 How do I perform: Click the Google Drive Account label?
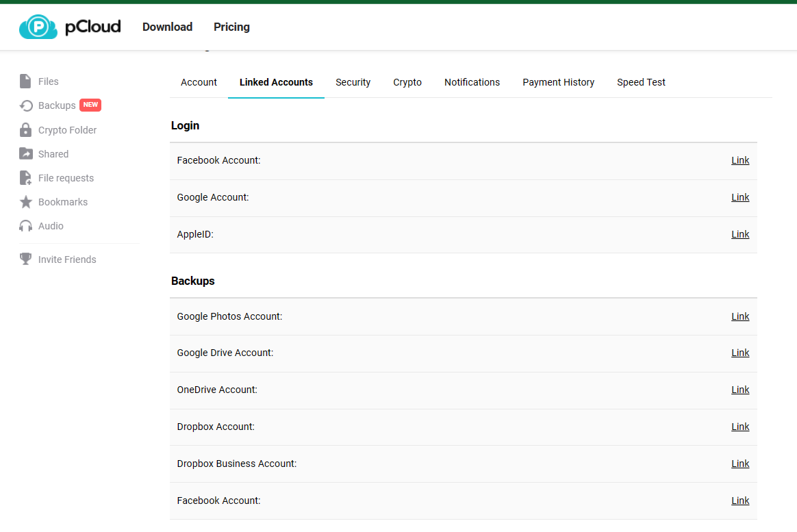click(225, 353)
